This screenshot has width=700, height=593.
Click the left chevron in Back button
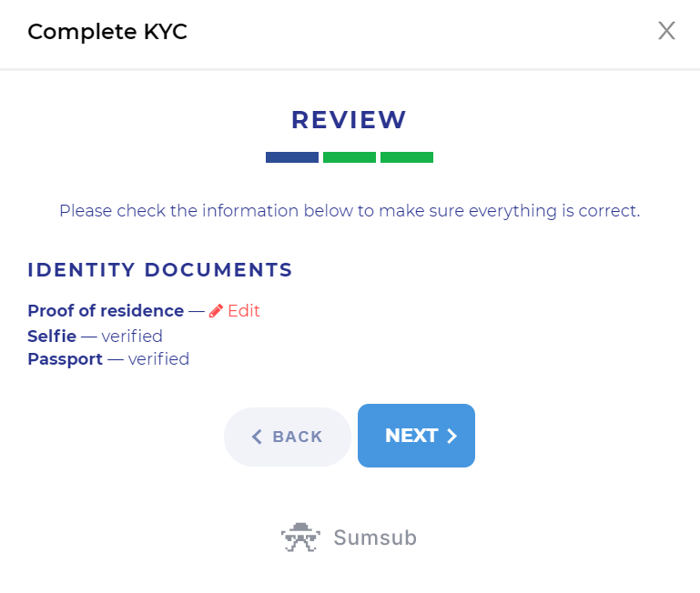pyautogui.click(x=257, y=437)
